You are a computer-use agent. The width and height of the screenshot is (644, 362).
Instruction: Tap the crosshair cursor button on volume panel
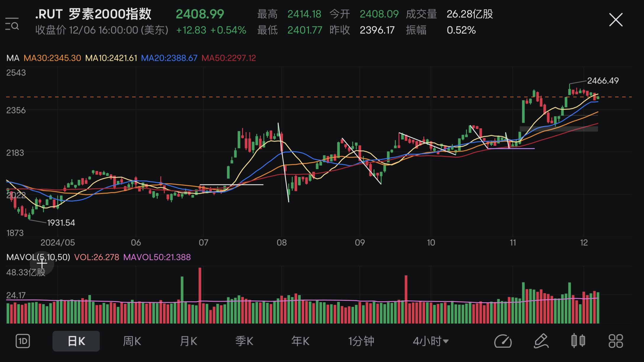click(42, 263)
